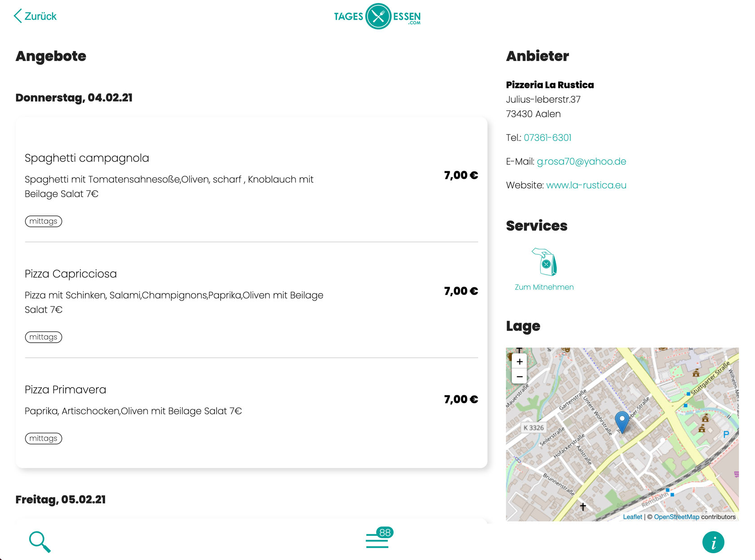Expand the Donnerstag, 04.02.21 heading
755x560 pixels.
(x=73, y=97)
